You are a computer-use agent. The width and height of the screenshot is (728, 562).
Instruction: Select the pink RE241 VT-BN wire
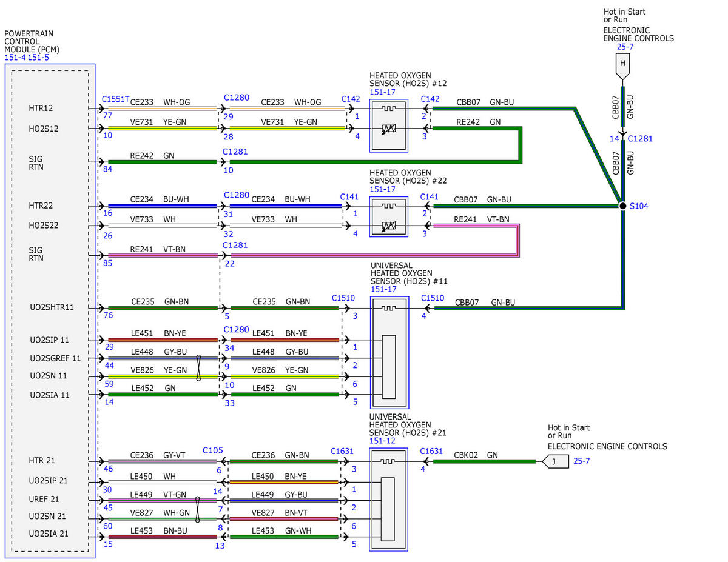[x=163, y=255]
